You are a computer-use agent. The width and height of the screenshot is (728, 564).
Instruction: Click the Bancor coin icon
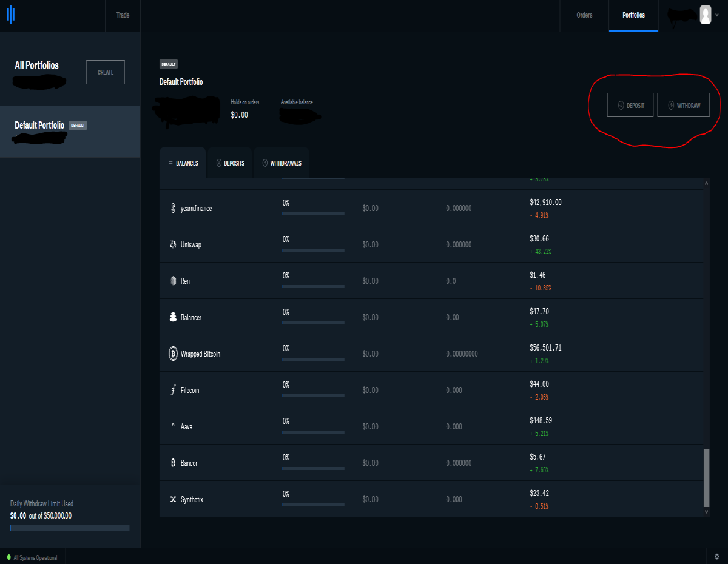tap(173, 463)
